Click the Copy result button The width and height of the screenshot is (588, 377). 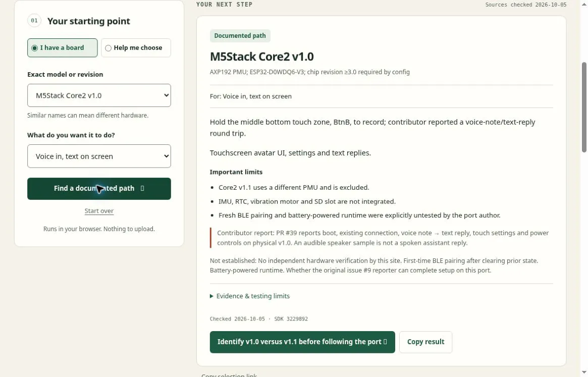(425, 342)
